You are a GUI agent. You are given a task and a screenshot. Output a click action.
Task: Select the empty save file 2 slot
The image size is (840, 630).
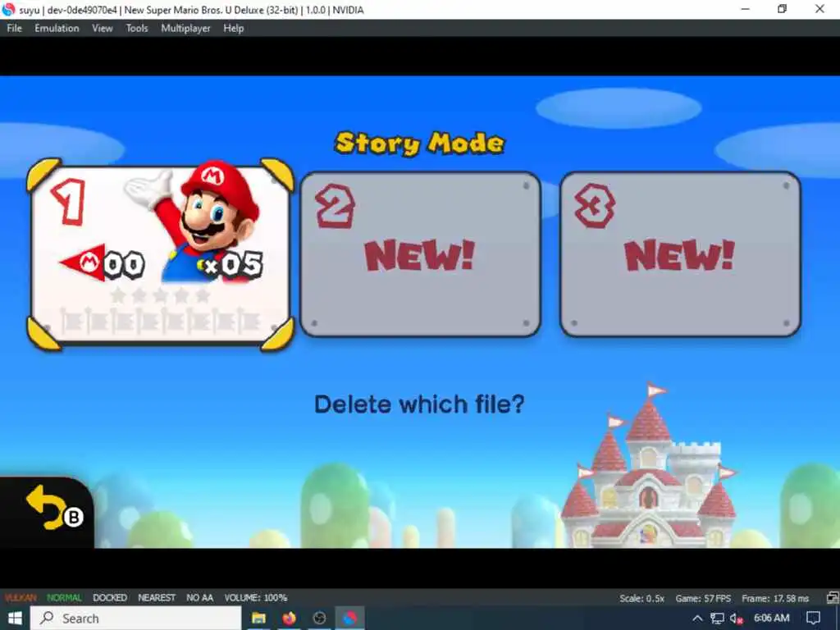(421, 254)
